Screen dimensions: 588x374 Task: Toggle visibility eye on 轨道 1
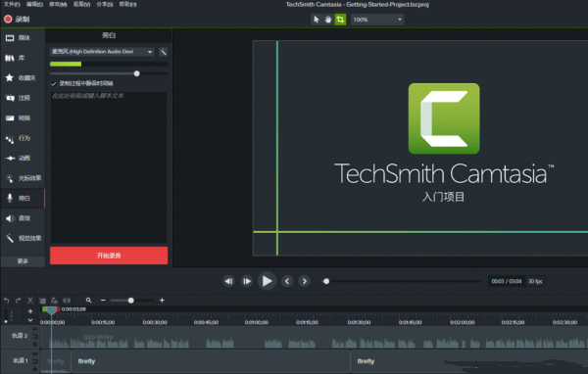click(x=35, y=353)
